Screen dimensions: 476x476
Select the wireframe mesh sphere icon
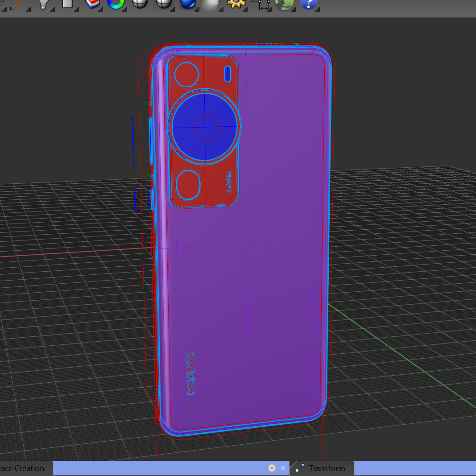(164, 4)
